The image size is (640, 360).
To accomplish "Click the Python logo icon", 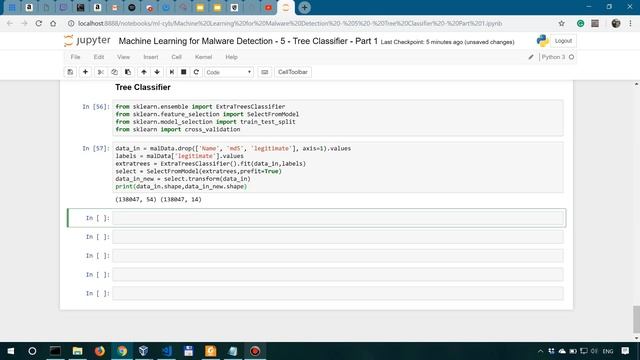I will click(x=542, y=41).
